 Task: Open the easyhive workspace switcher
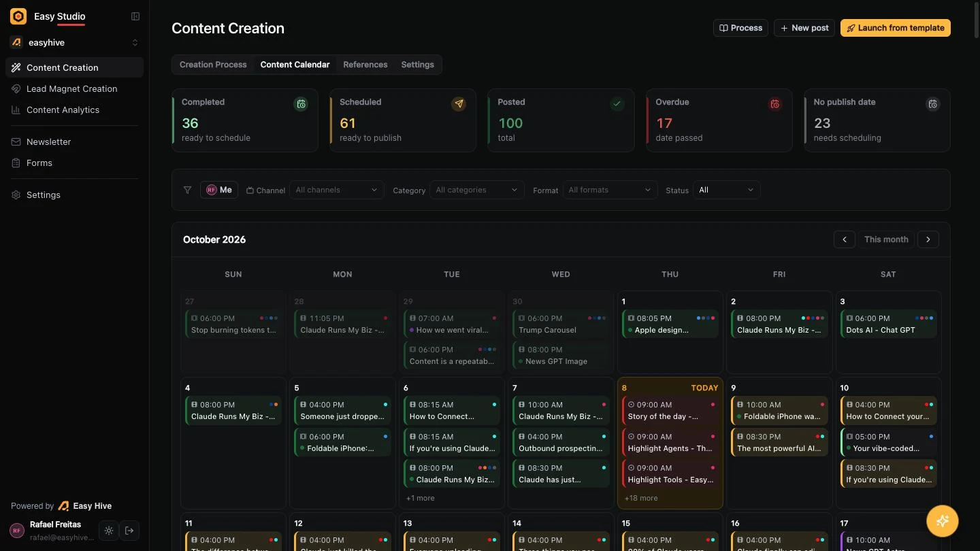(75, 42)
